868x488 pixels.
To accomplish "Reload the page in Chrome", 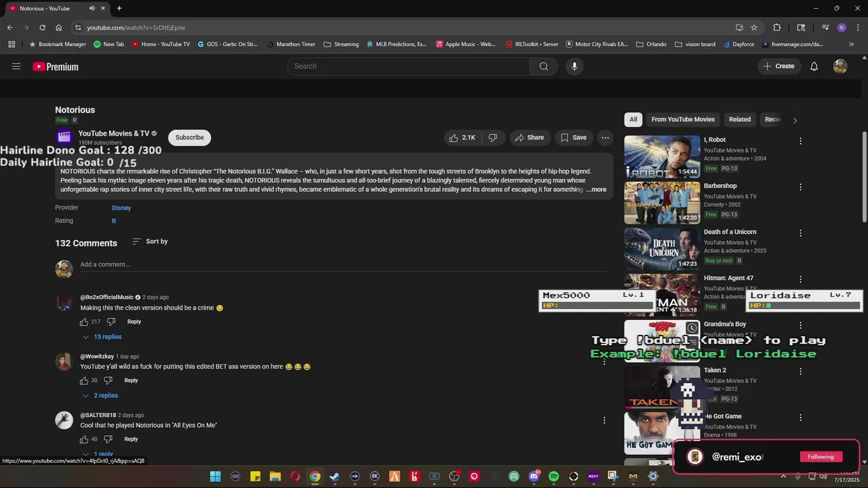I will [42, 28].
